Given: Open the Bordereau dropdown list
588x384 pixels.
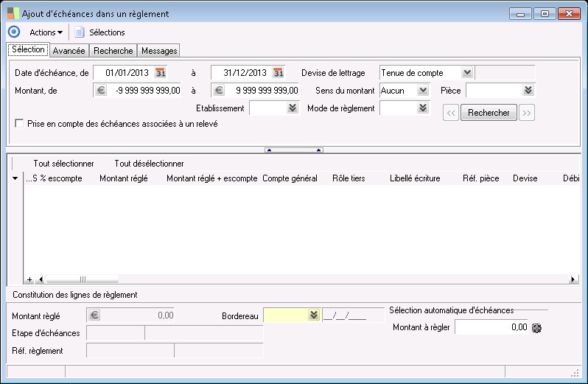Looking at the screenshot, I should [x=315, y=315].
